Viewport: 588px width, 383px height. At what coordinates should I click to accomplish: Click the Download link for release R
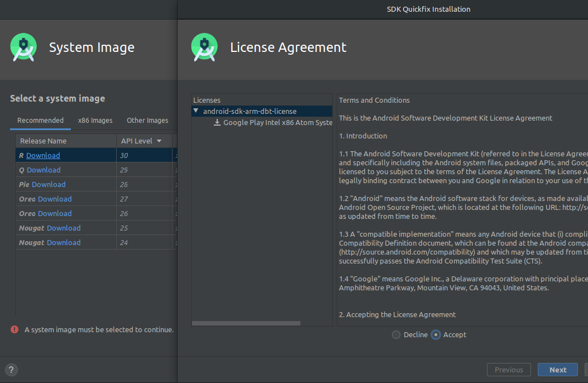(43, 156)
